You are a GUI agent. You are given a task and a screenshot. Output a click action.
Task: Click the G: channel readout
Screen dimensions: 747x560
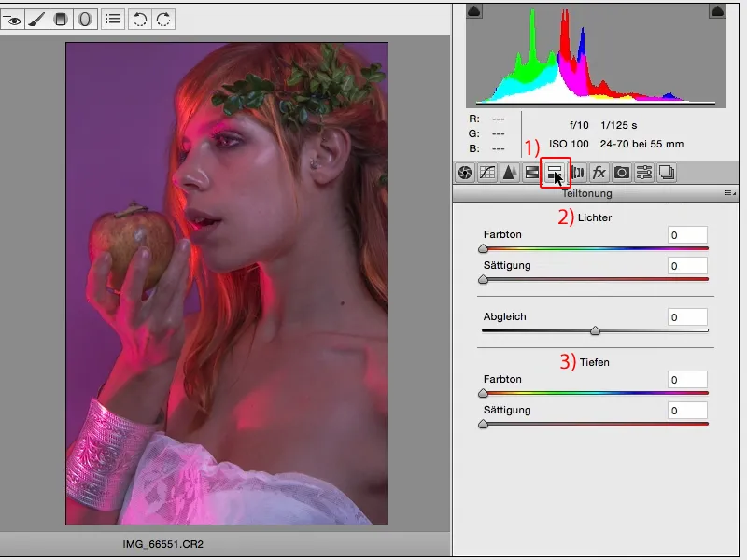point(486,133)
